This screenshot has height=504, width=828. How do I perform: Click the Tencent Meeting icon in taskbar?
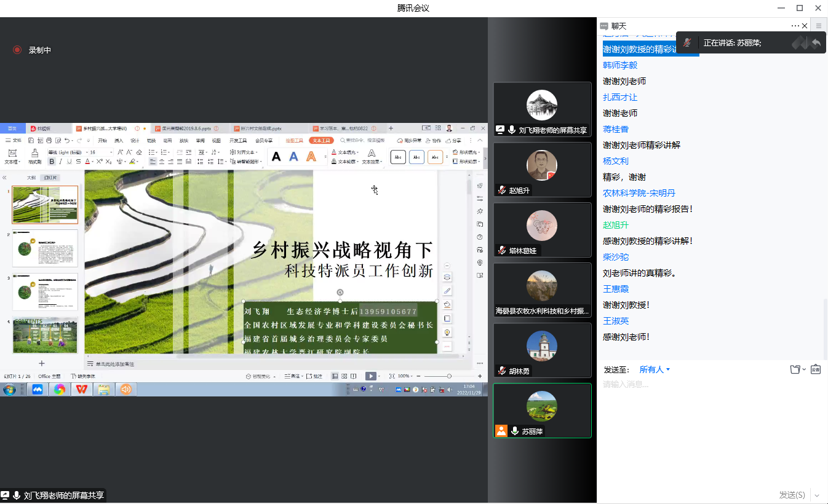coord(38,389)
